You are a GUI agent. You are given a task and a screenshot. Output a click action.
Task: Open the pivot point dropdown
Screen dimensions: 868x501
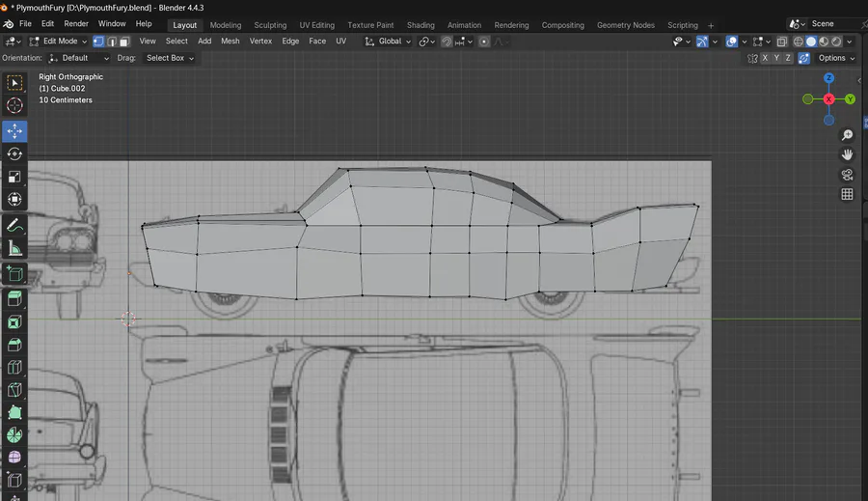[427, 42]
